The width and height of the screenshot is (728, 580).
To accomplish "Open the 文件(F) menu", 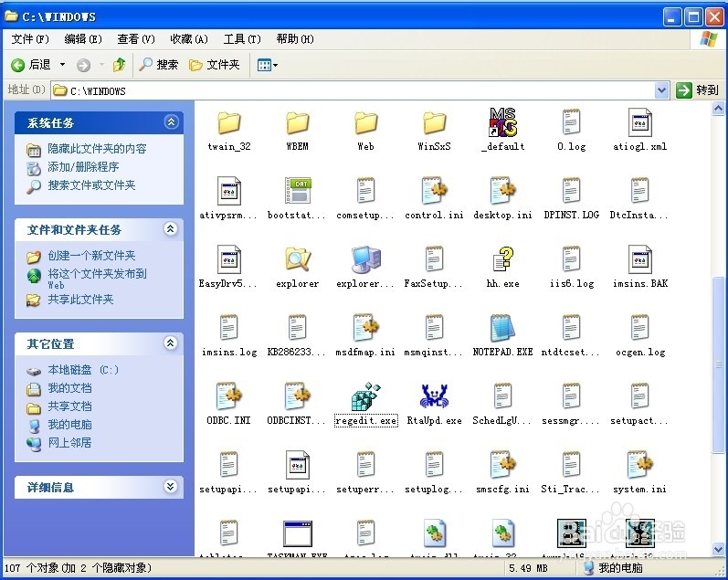I will tap(30, 39).
